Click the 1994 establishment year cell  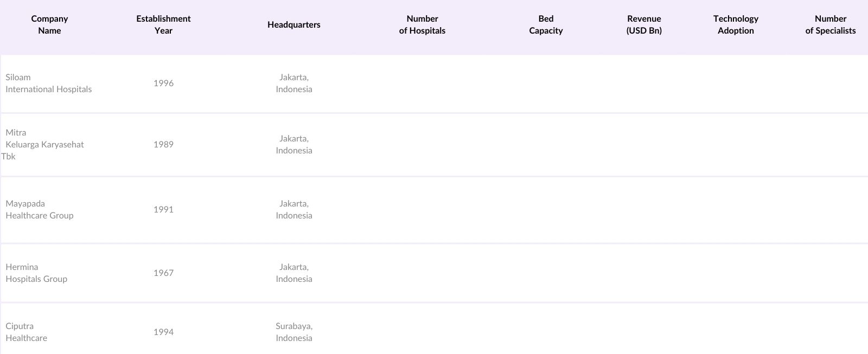pos(163,332)
